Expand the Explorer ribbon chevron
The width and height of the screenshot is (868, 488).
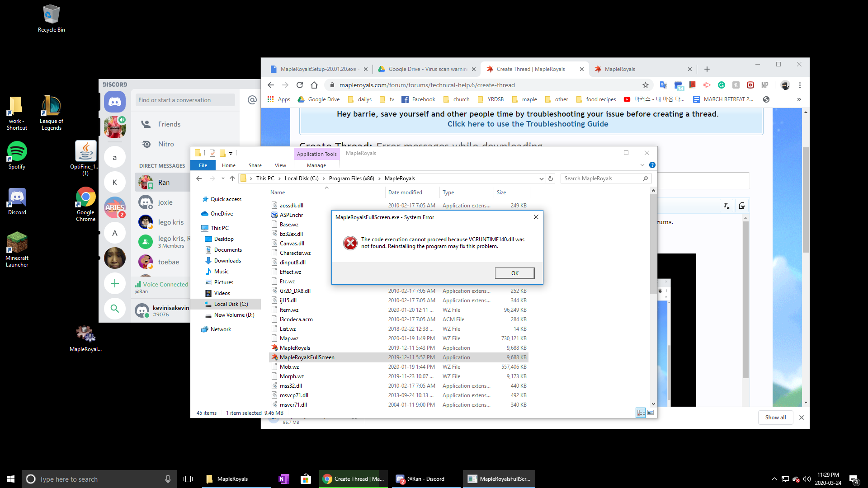pos(642,165)
